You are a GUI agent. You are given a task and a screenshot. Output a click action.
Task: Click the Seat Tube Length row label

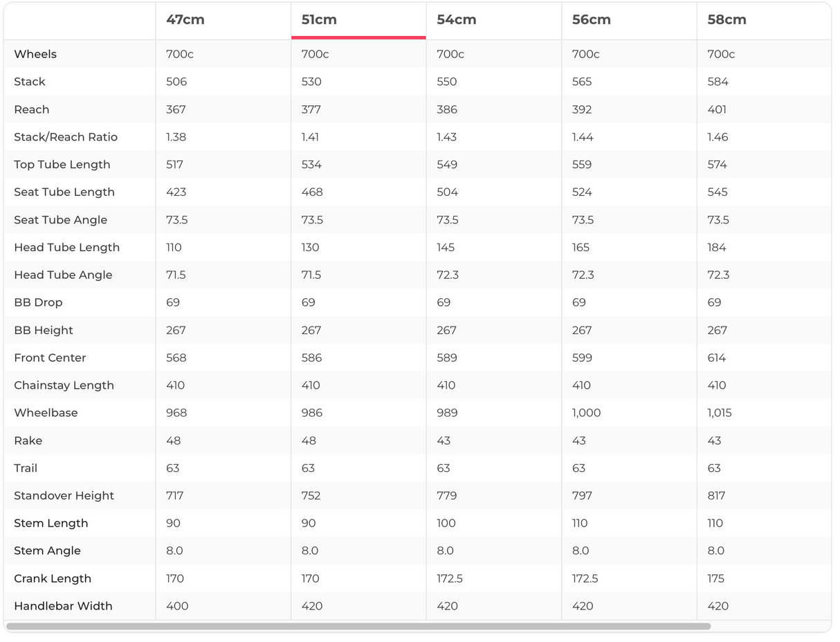64,192
